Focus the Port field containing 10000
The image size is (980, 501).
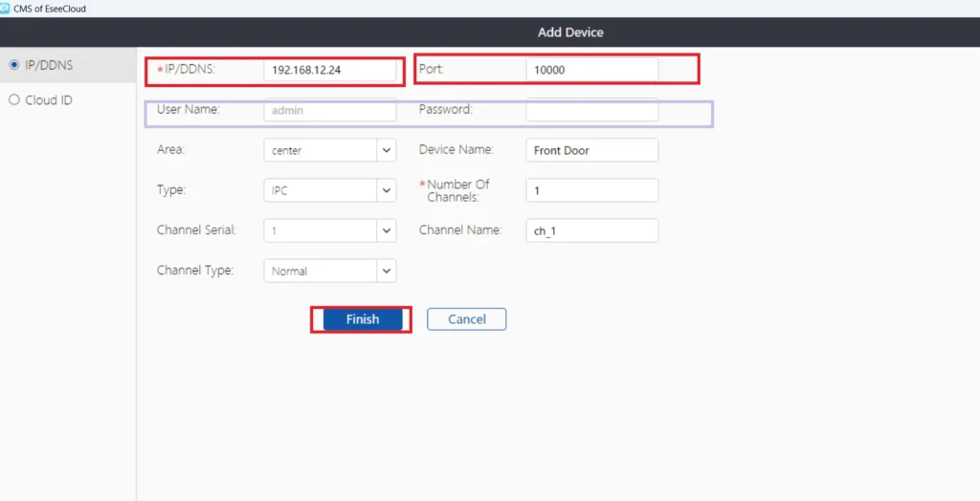tap(591, 70)
